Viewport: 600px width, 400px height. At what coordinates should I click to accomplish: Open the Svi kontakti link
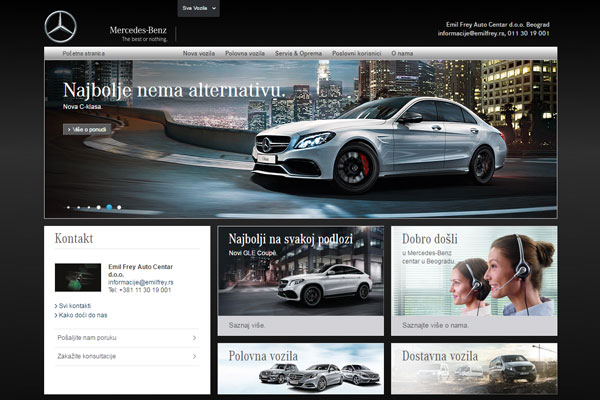point(73,306)
